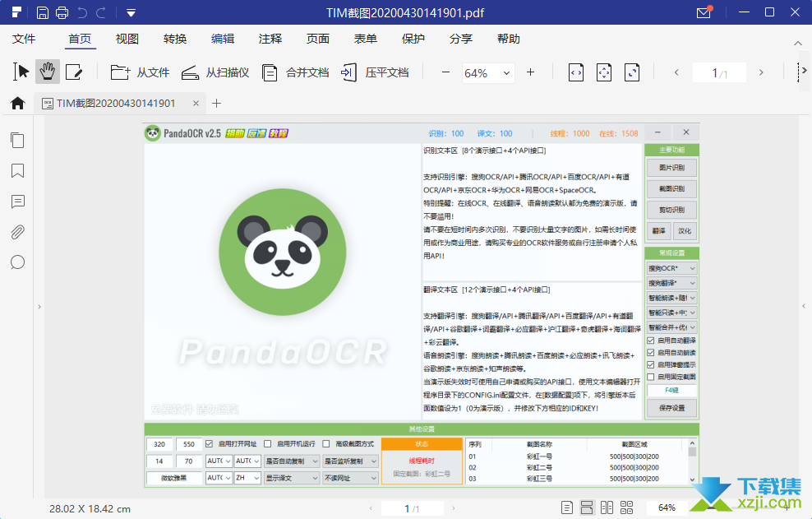Select single page view mode
Screen dimensions: 812x519
tap(567, 507)
